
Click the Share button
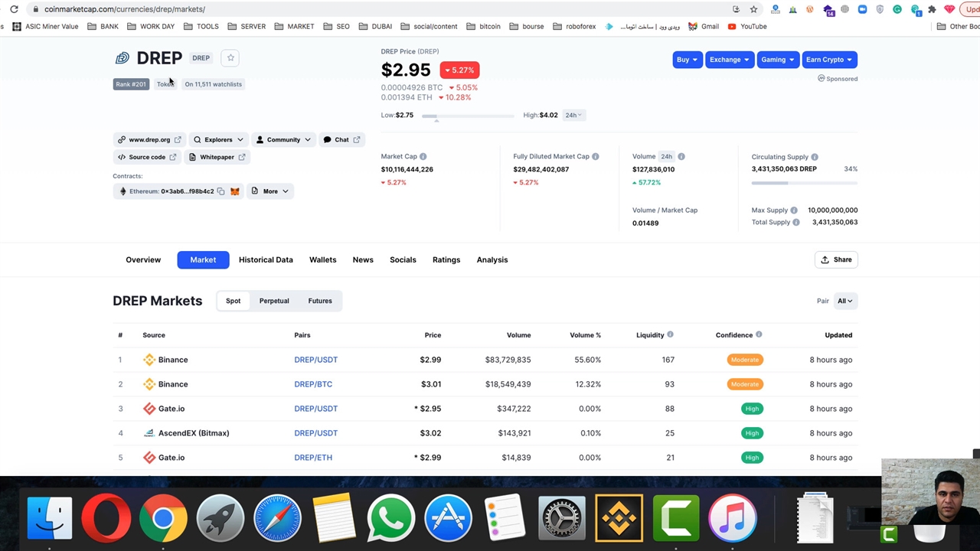coord(836,260)
